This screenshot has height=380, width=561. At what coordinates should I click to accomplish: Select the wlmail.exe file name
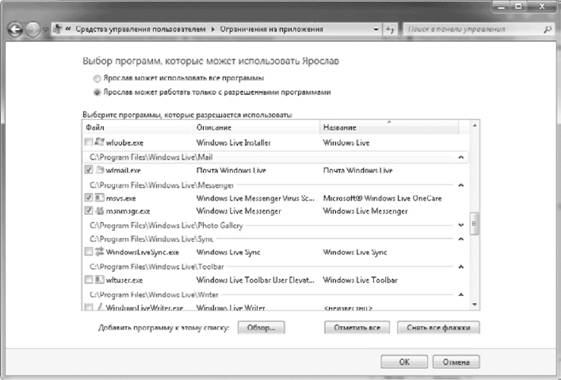pyautogui.click(x=123, y=170)
